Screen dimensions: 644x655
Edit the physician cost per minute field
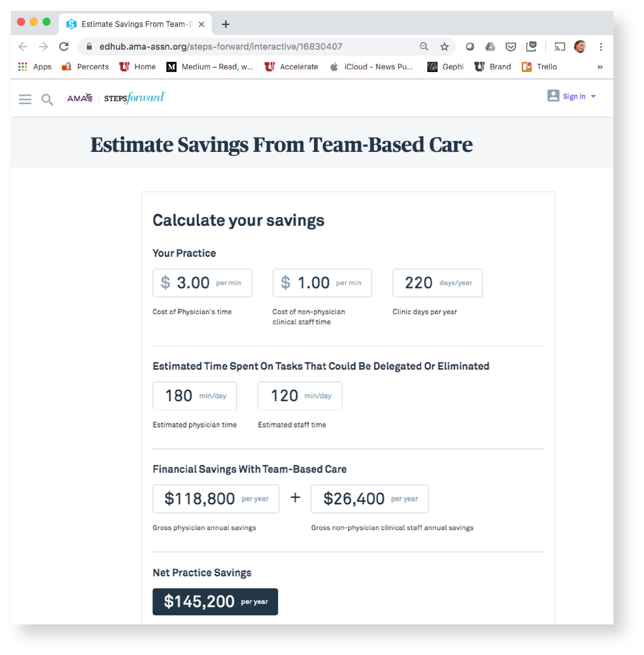202,283
